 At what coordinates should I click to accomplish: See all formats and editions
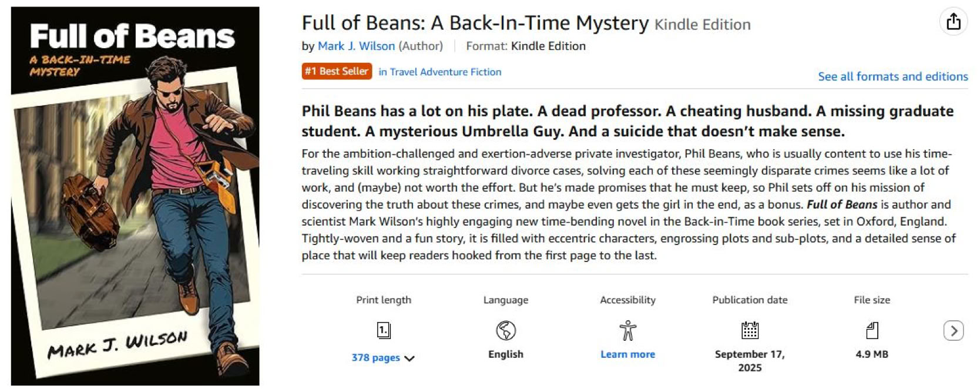892,76
